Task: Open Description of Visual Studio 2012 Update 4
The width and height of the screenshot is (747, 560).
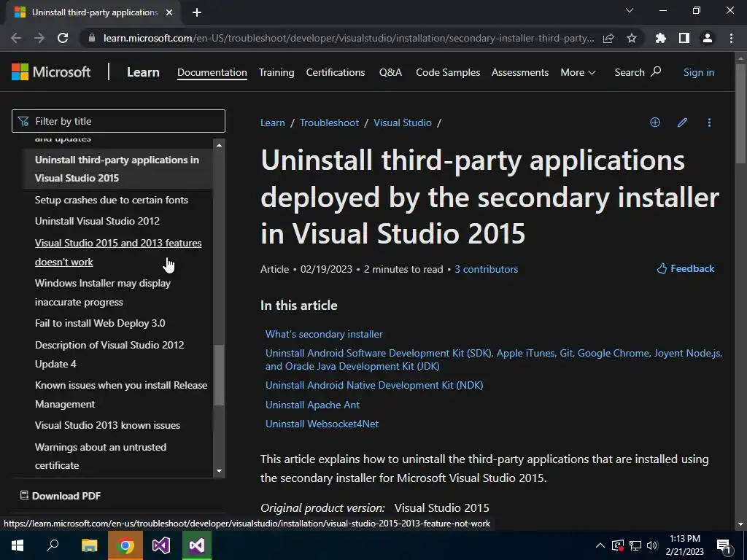Action: click(109, 354)
